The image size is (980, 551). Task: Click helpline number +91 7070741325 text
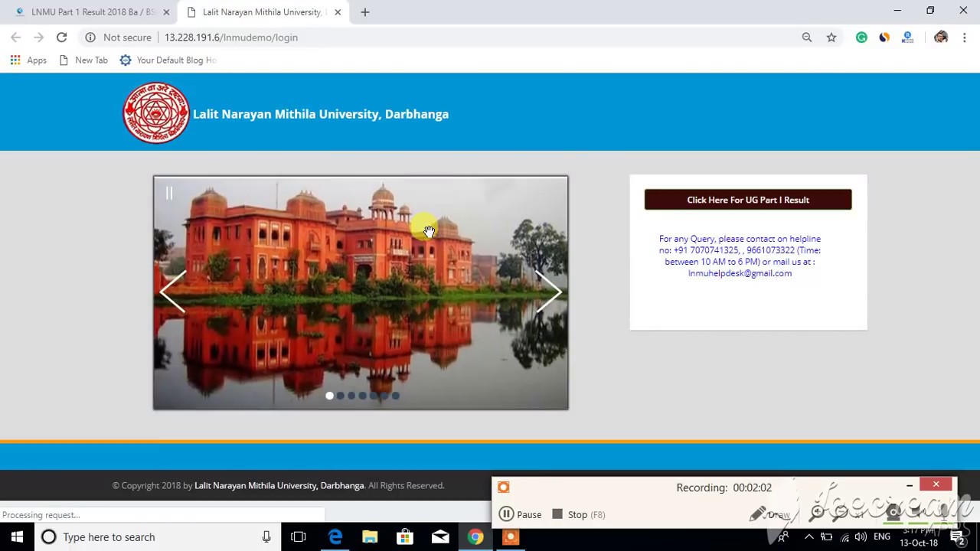click(706, 250)
